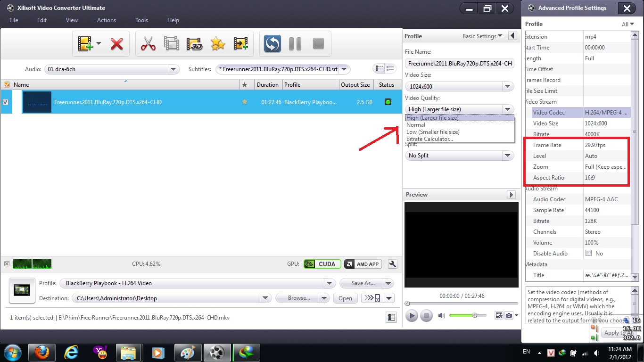
Task: Click the clip bookmark icon under preview
Action: pyautogui.click(x=499, y=315)
